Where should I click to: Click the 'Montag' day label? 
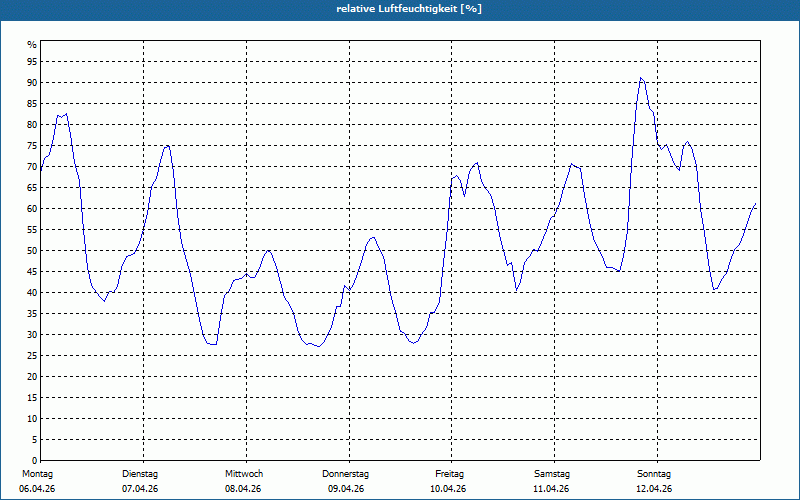pos(37,474)
